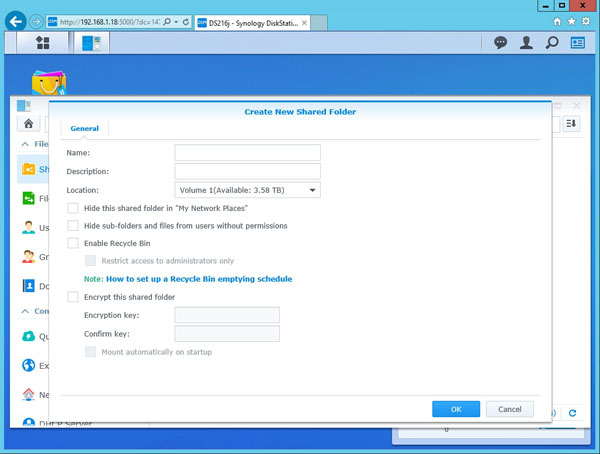The image size is (600, 454).
Task: Click the Confirm key field
Action: [x=227, y=333]
